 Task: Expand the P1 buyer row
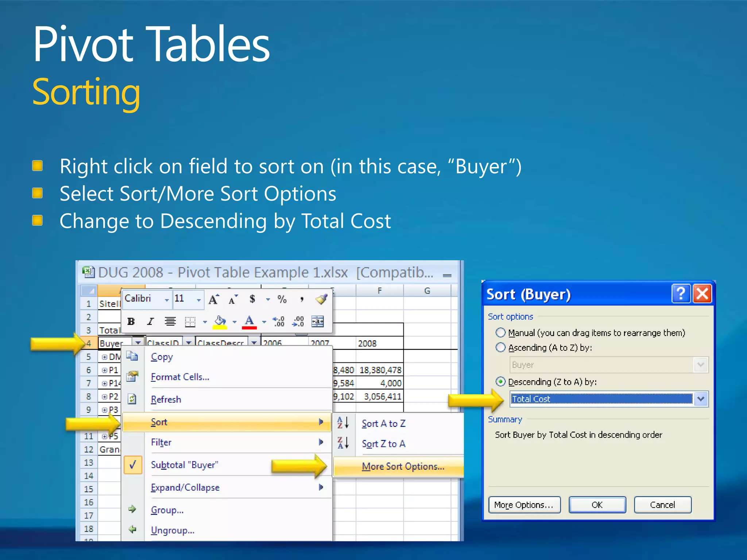click(105, 370)
